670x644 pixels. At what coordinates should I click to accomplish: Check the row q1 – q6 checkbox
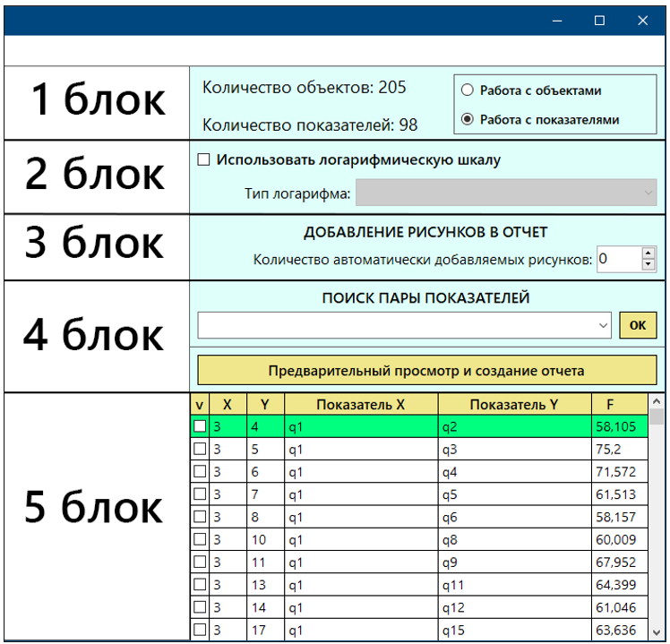(x=200, y=517)
